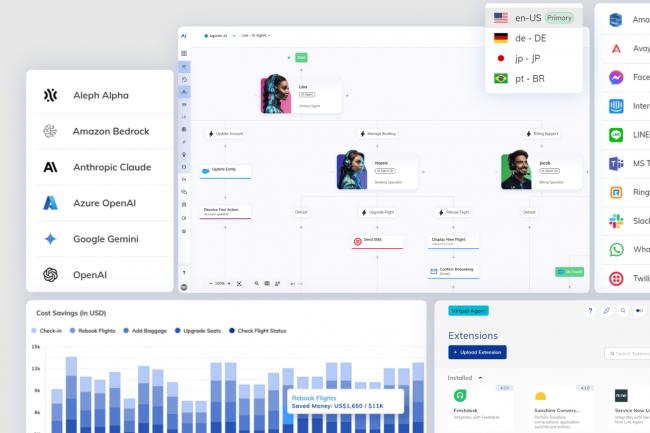This screenshot has height=433, width=650.
Task: Click the Azure OpenAI logo icon
Action: (x=50, y=203)
